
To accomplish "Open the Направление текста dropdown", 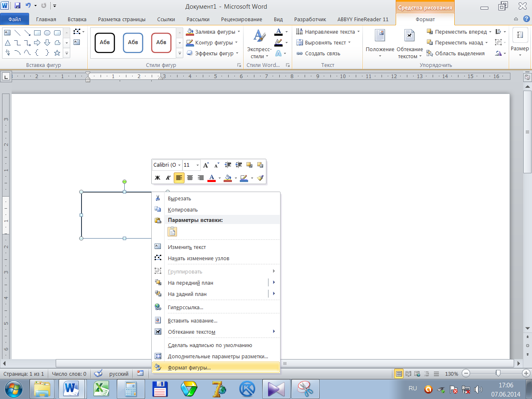I will [x=328, y=32].
